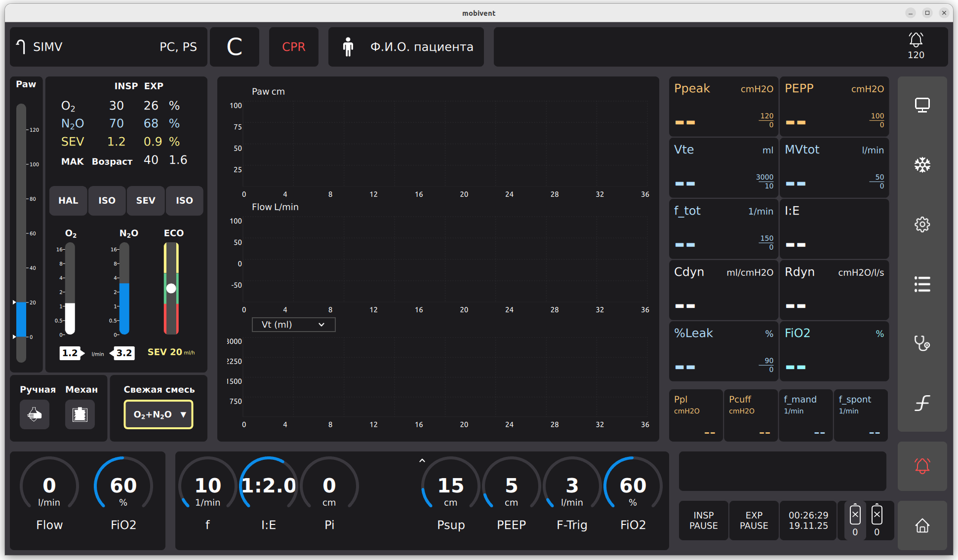This screenshot has height=560, width=958.
Task: Click the stethoscope icon
Action: [922, 343]
